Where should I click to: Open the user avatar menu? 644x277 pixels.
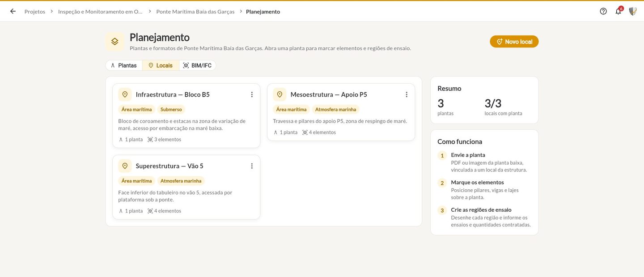coord(633,11)
